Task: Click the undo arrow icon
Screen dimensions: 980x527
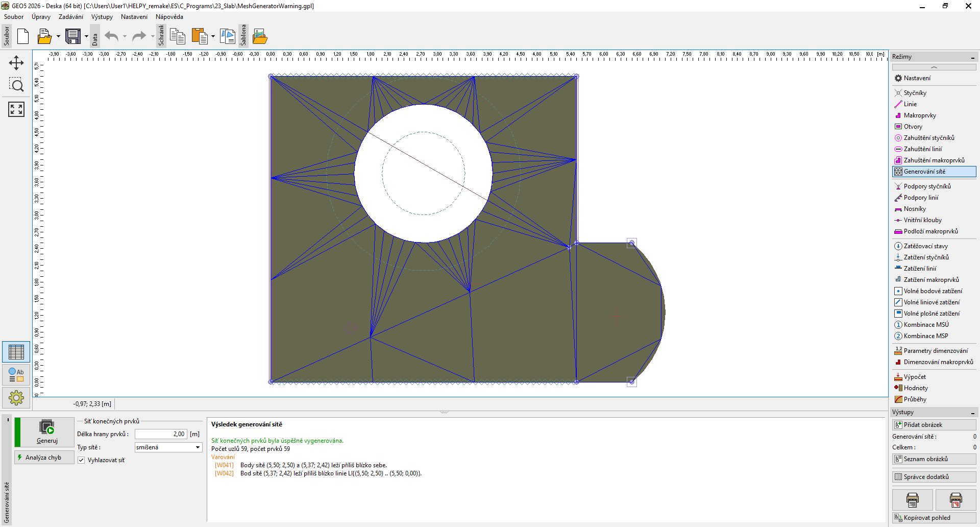Action: (111, 36)
